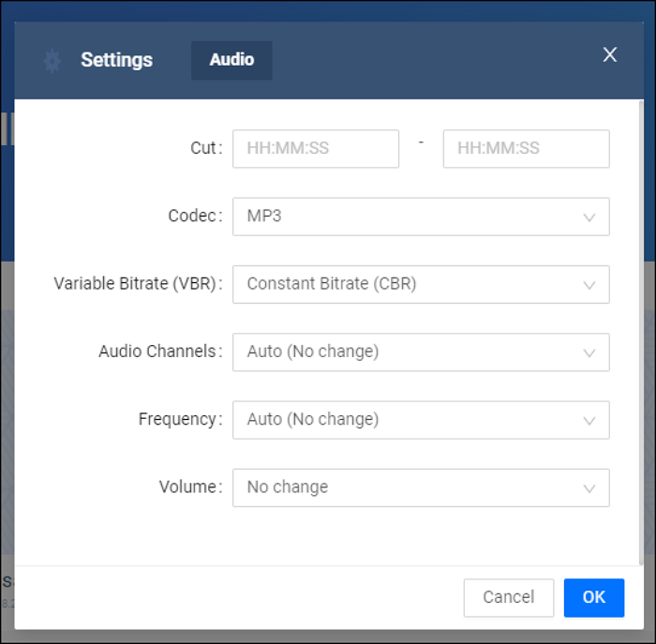Switch to the Audio tab
This screenshot has width=656, height=644.
click(x=231, y=60)
